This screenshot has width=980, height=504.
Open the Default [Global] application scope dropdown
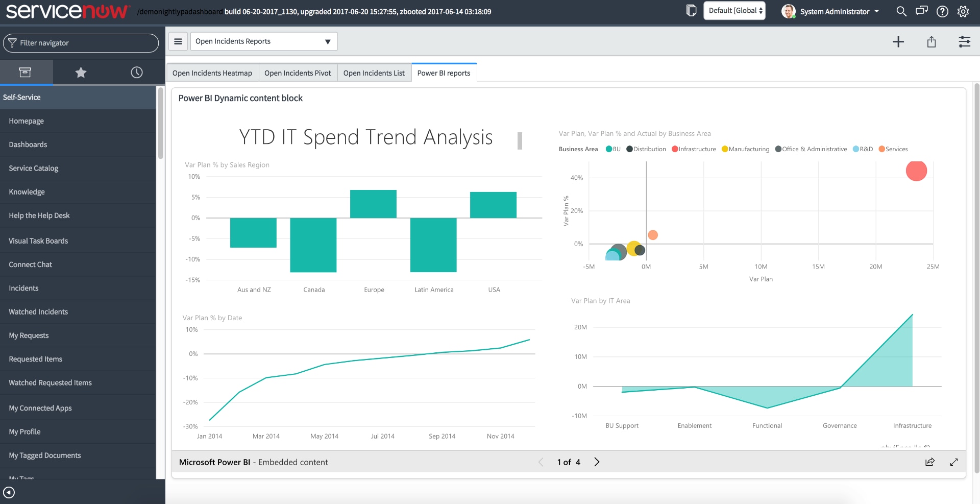pos(734,11)
